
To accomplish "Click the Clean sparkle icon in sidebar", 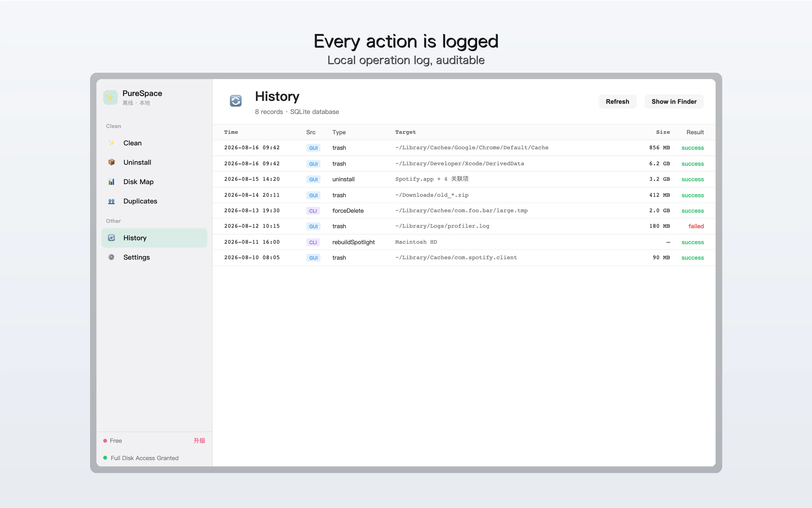I will coord(111,143).
